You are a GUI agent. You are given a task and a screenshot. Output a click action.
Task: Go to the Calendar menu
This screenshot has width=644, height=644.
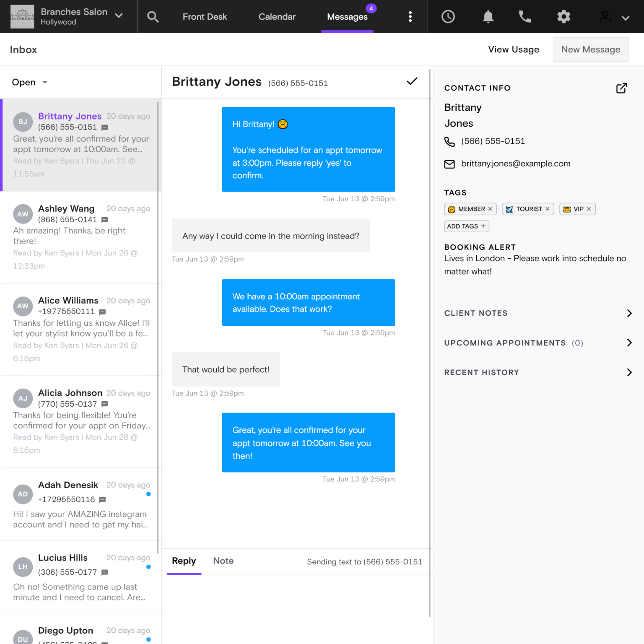[x=277, y=17]
